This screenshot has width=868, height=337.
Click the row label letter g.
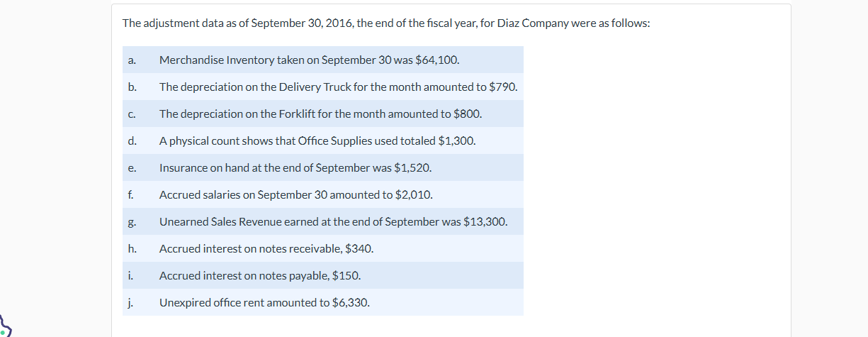tap(132, 222)
